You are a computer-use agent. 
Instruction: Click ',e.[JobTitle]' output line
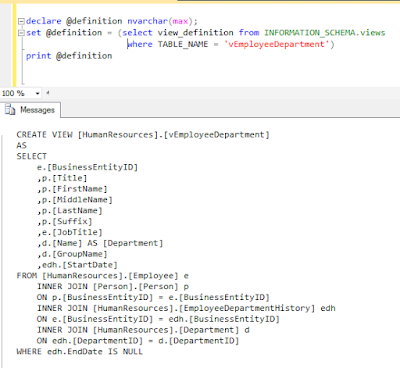click(70, 232)
